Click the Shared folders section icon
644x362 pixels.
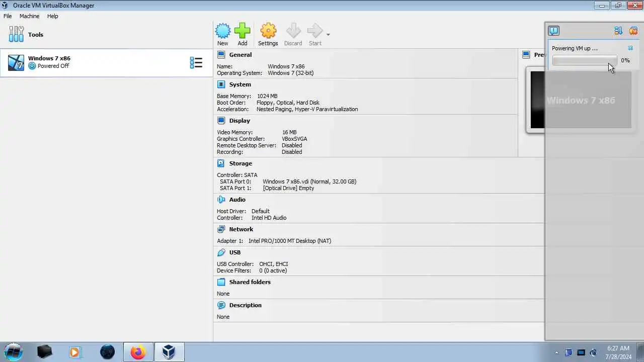click(221, 282)
